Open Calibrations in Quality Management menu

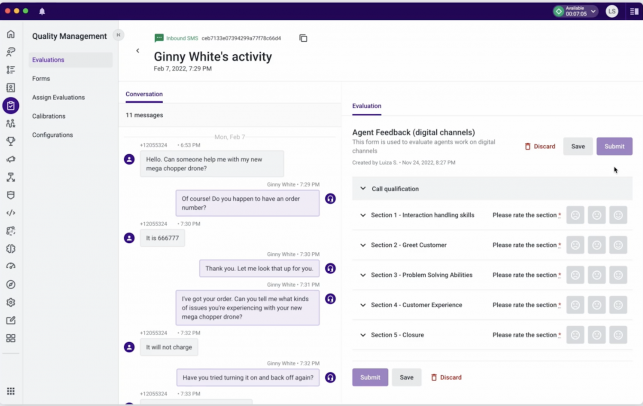coord(49,116)
